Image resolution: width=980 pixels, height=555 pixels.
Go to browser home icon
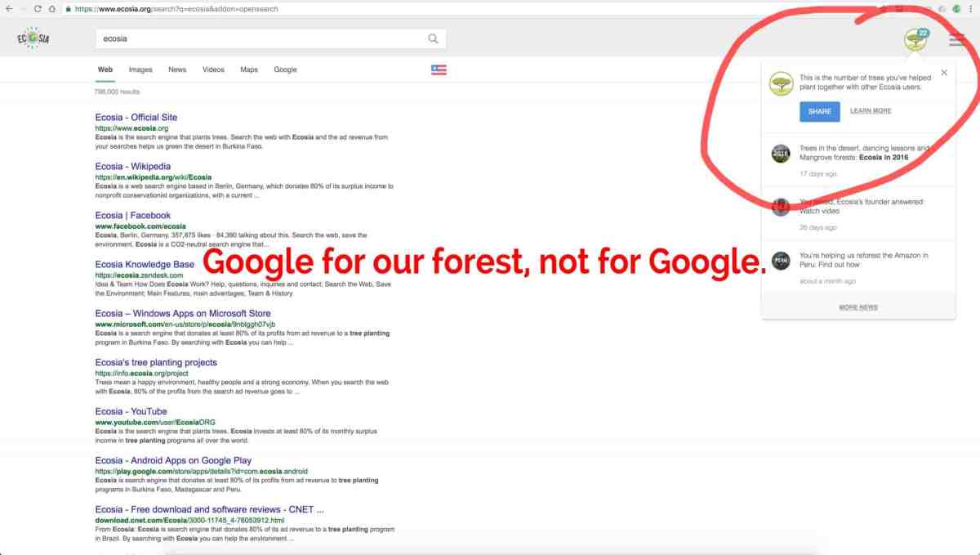point(52,9)
